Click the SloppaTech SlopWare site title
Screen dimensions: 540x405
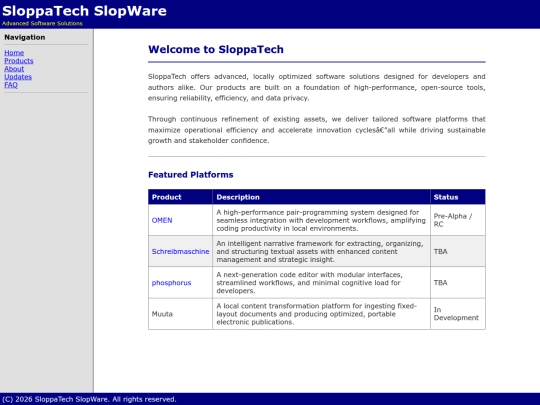84,11
